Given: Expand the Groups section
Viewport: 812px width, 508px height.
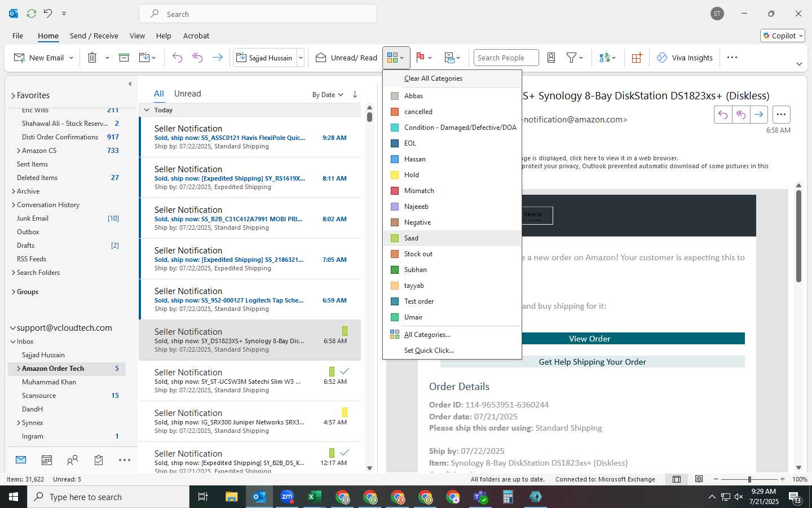Looking at the screenshot, I should [x=13, y=292].
